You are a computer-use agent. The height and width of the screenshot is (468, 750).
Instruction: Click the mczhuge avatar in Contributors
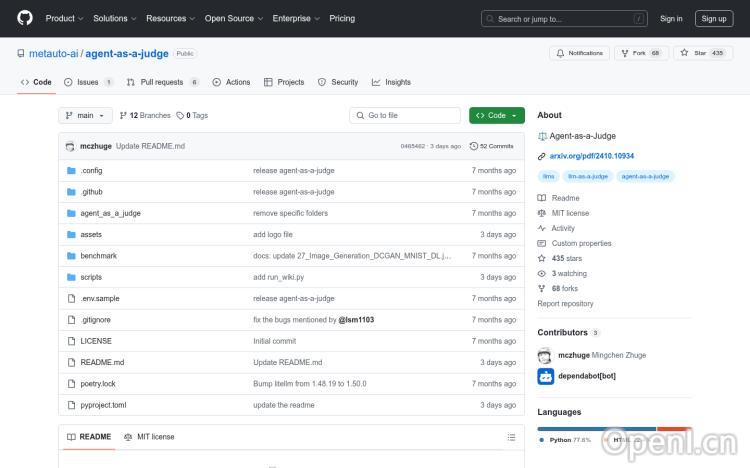pyautogui.click(x=545, y=355)
